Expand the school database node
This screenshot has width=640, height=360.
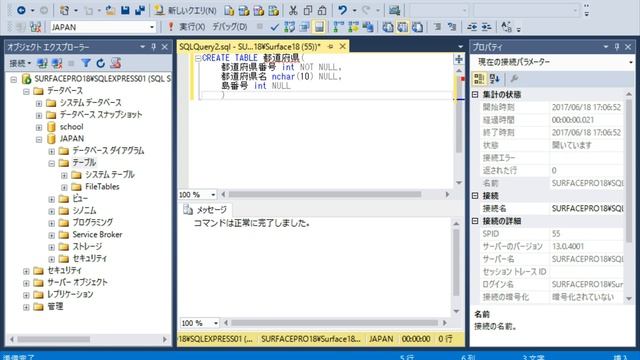coord(39,127)
